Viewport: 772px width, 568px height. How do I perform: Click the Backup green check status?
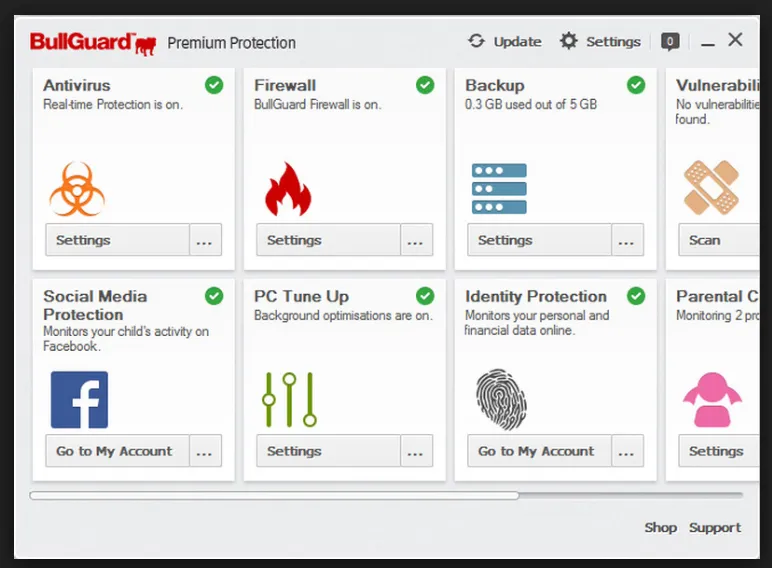(x=636, y=85)
